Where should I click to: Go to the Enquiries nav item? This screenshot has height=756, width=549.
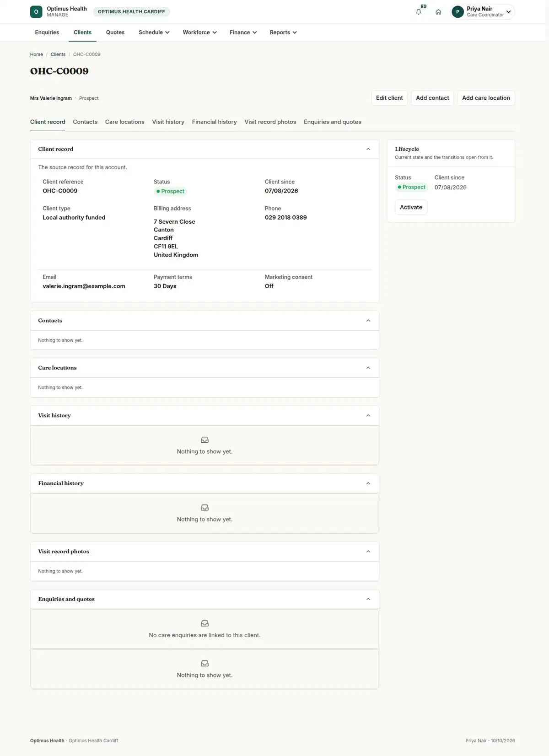click(x=47, y=32)
